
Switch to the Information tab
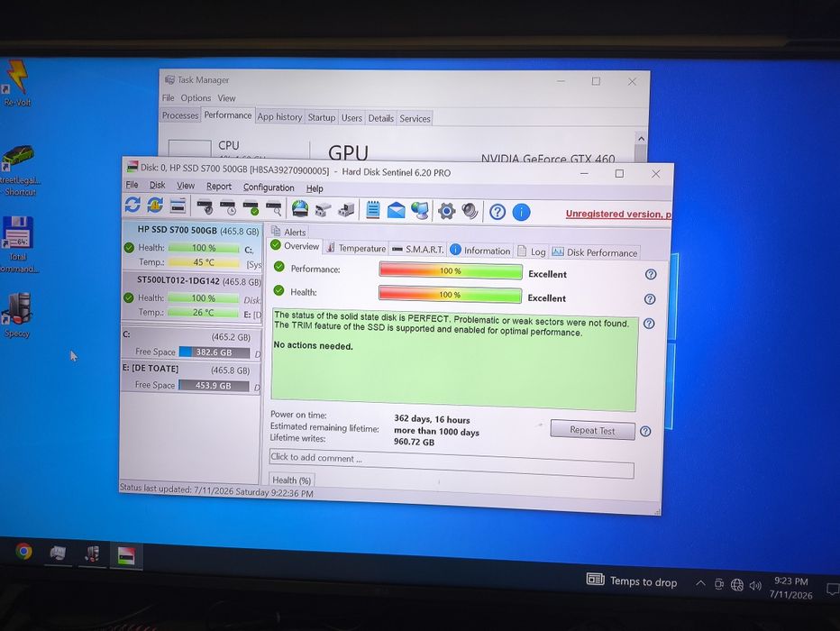480,251
